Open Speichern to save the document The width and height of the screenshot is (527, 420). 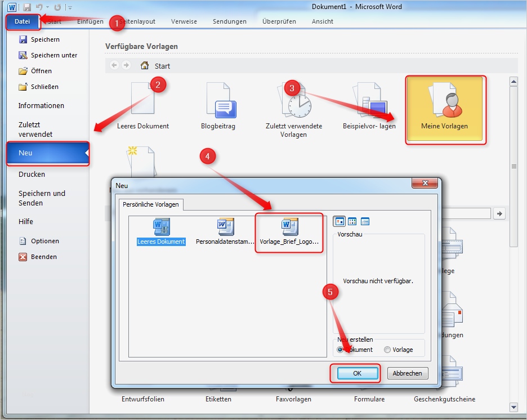pyautogui.click(x=47, y=39)
